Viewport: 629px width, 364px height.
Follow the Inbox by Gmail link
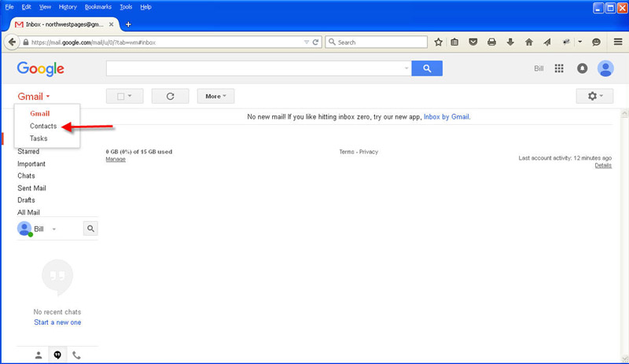[447, 117]
